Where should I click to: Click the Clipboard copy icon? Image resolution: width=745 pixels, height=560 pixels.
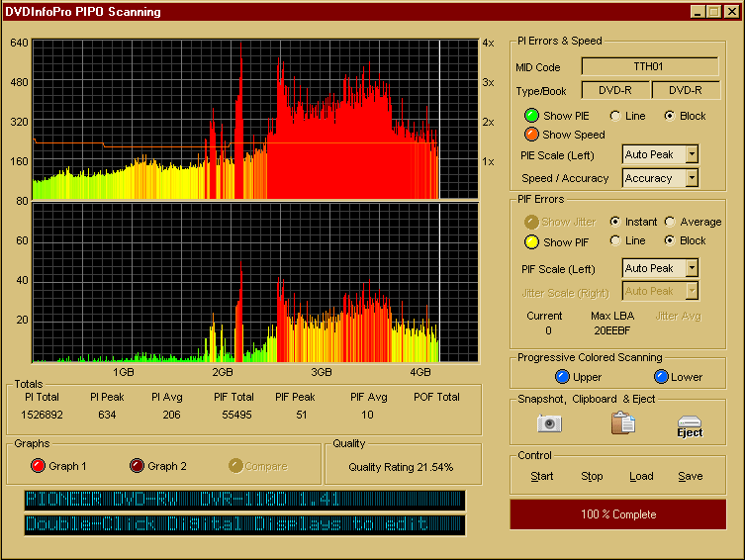622,423
